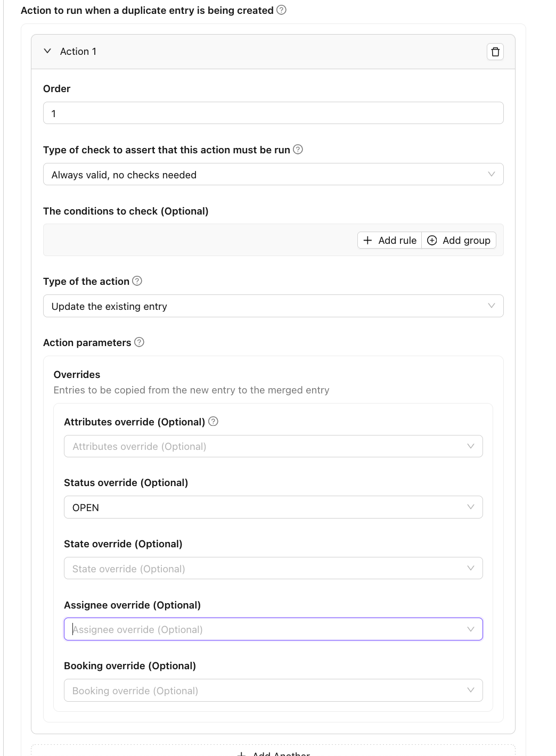Open the Status override dropdown showing OPEN
This screenshot has height=756, width=556.
(273, 507)
